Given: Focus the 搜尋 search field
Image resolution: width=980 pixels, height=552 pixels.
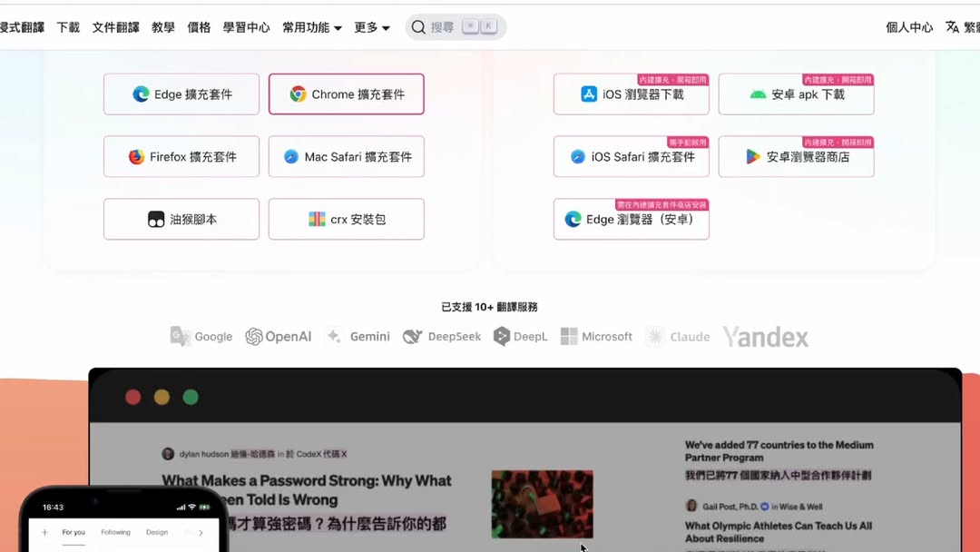Looking at the screenshot, I should pyautogui.click(x=456, y=27).
